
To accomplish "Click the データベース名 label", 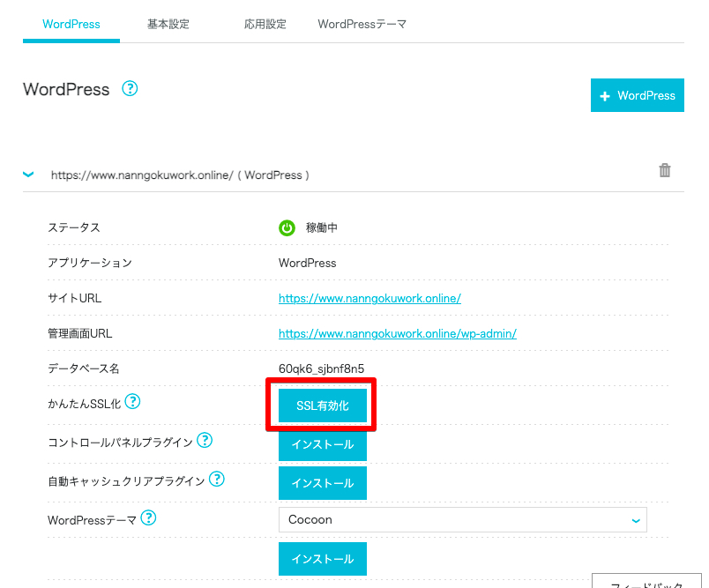I will (83, 368).
